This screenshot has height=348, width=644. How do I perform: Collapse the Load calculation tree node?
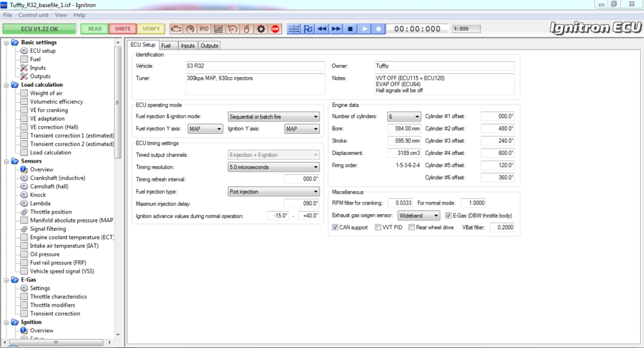pyautogui.click(x=6, y=85)
